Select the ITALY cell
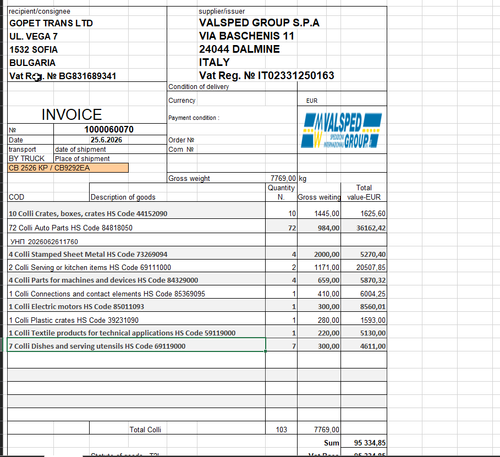Viewport: 500px width, 457px height. [214, 62]
